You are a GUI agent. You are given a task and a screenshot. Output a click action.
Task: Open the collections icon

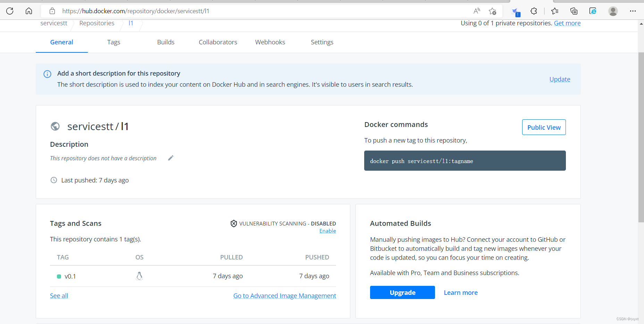click(574, 11)
